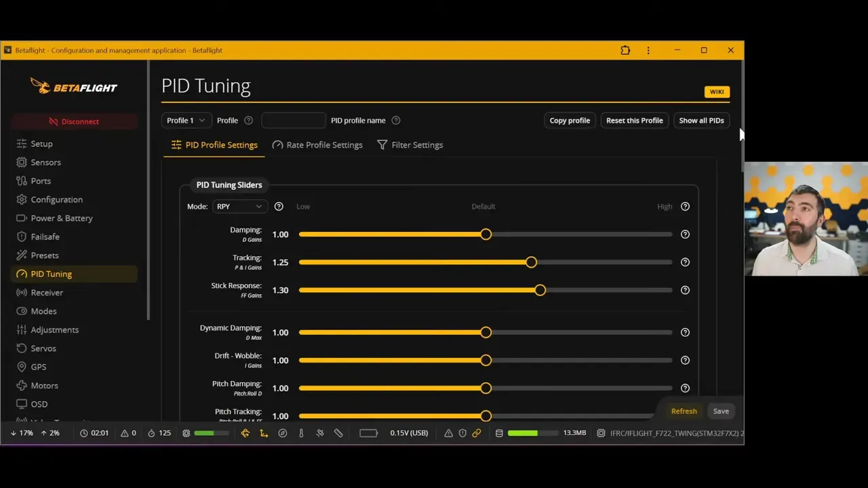
Task: Open help for Dynamic Damping slider
Action: click(685, 333)
